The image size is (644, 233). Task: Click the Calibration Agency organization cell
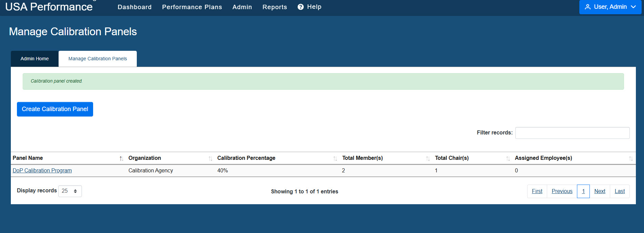pos(151,170)
